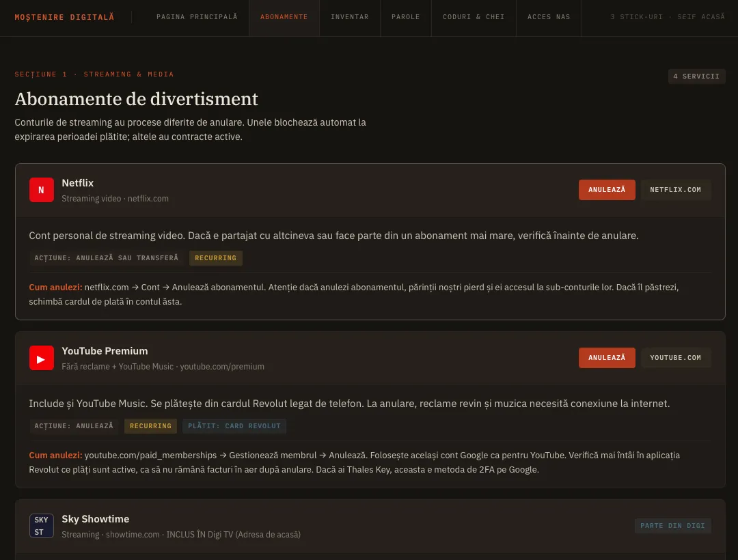This screenshot has height=560, width=738.
Task: Click the Plătit: Card Revolut tag
Action: click(234, 426)
